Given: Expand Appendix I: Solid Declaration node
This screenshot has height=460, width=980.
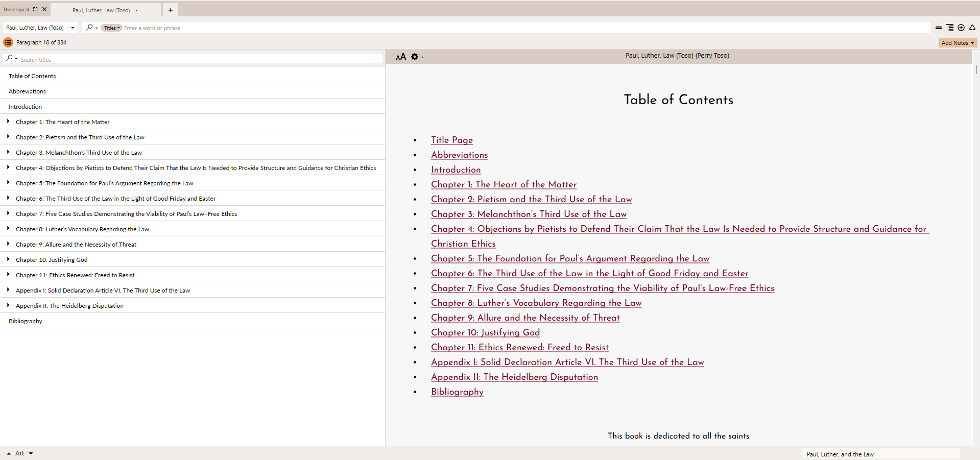Looking at the screenshot, I should click(8, 290).
